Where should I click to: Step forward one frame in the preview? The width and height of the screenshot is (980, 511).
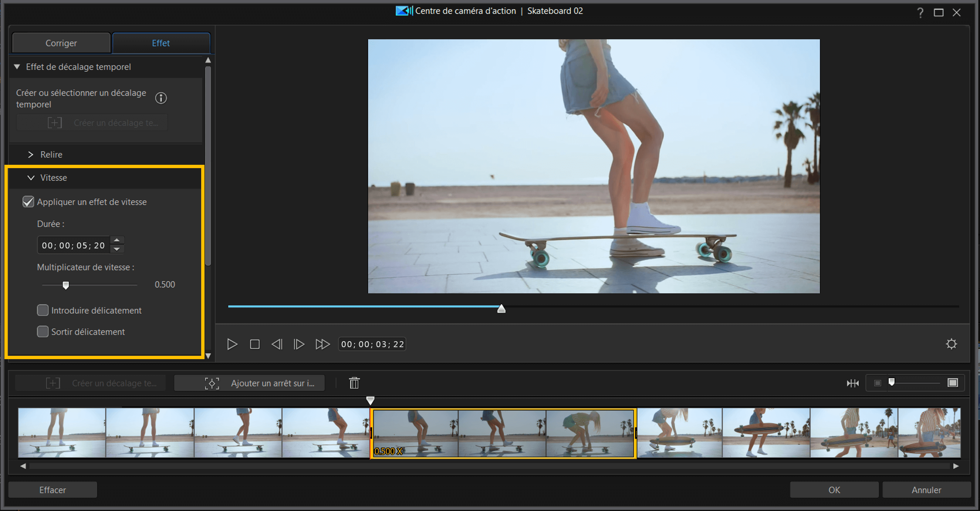pyautogui.click(x=299, y=344)
